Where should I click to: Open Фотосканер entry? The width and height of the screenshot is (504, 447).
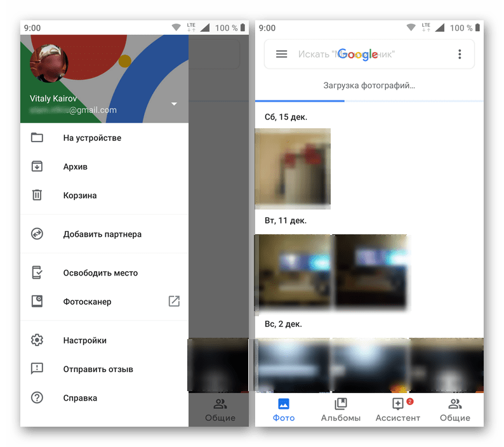point(104,302)
